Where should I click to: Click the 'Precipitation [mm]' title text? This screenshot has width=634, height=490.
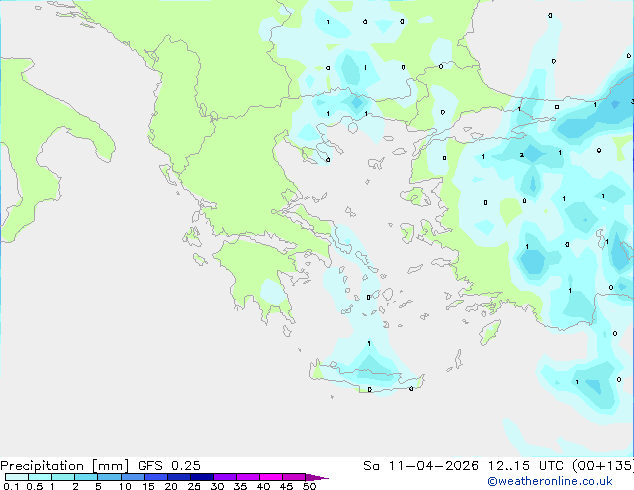coord(65,466)
